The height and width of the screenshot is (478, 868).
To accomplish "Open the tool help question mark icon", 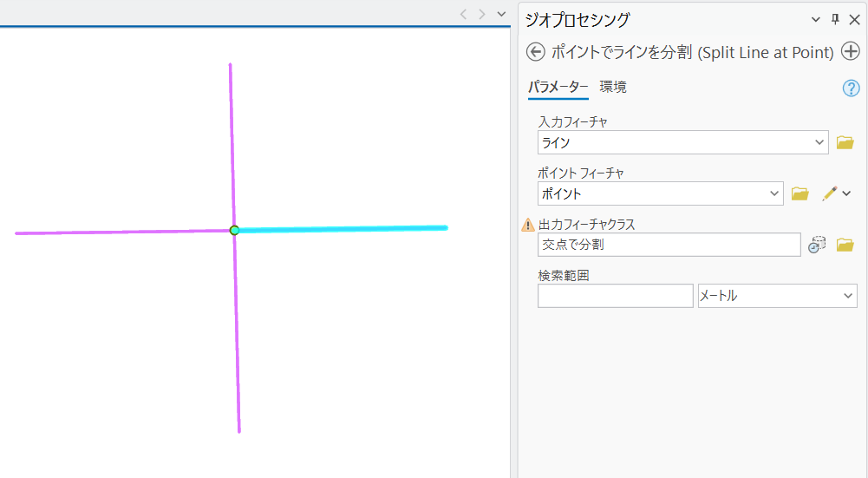I will click(x=851, y=88).
